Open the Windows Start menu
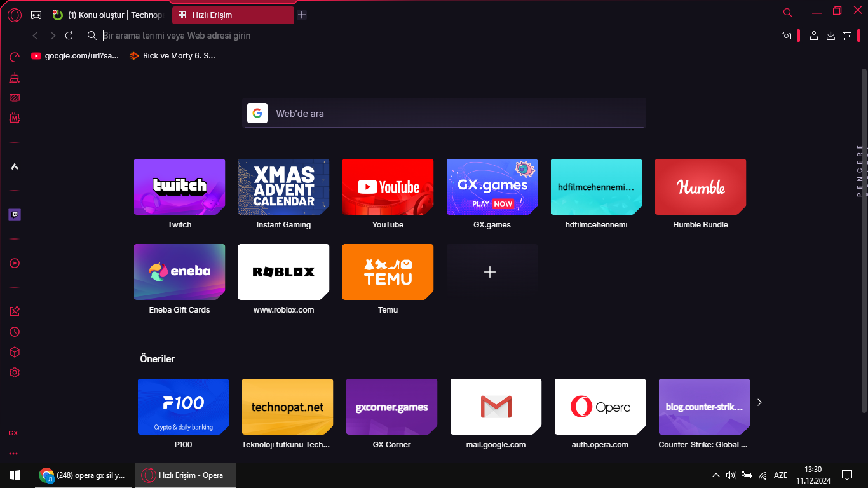Image resolution: width=868 pixels, height=488 pixels. pyautogui.click(x=15, y=475)
